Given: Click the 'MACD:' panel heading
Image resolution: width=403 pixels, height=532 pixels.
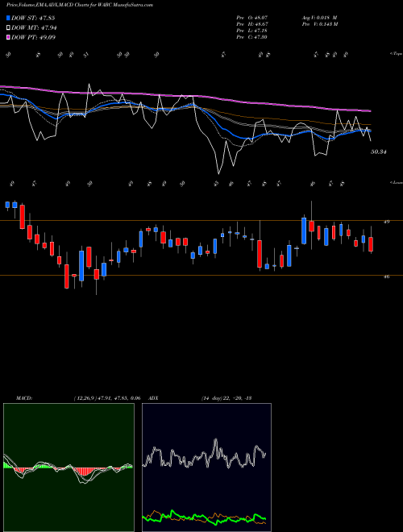Looking at the screenshot, I should click(x=24, y=398).
